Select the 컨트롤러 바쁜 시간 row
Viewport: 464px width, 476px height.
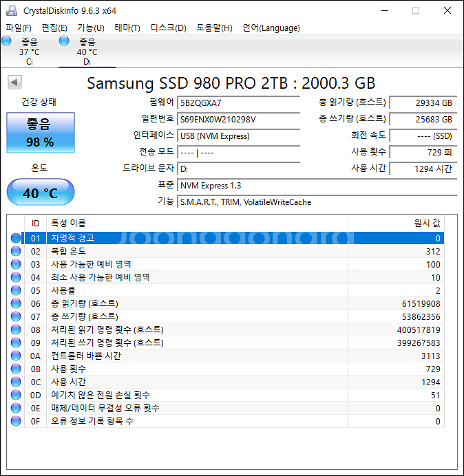pyautogui.click(x=226, y=356)
